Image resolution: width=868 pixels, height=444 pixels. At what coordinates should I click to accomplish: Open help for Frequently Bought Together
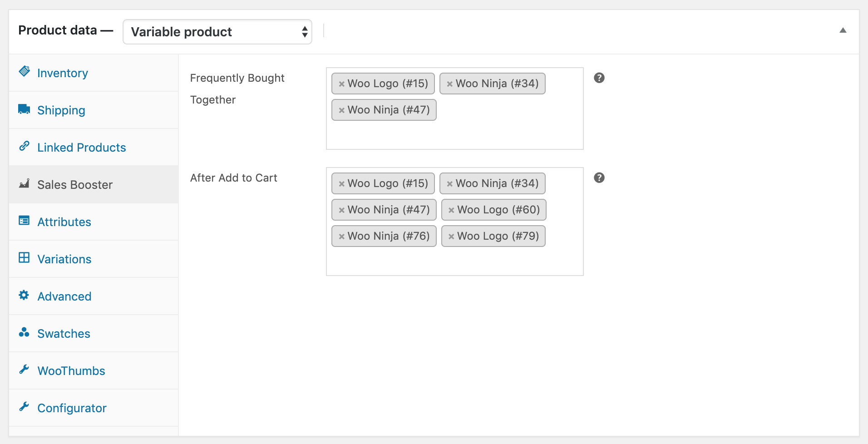(599, 78)
